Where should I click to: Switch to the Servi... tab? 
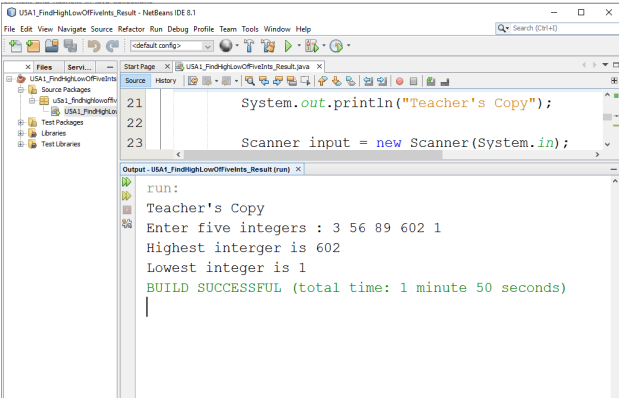coord(79,67)
